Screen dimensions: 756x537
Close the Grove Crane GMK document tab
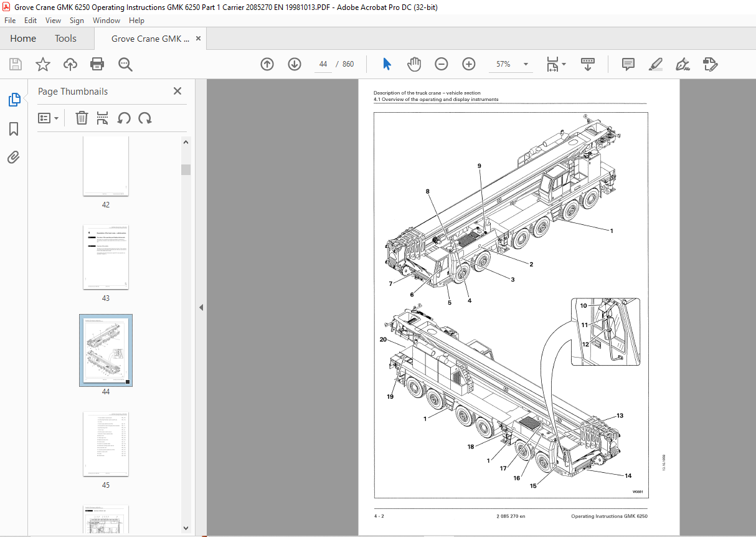pyautogui.click(x=199, y=39)
